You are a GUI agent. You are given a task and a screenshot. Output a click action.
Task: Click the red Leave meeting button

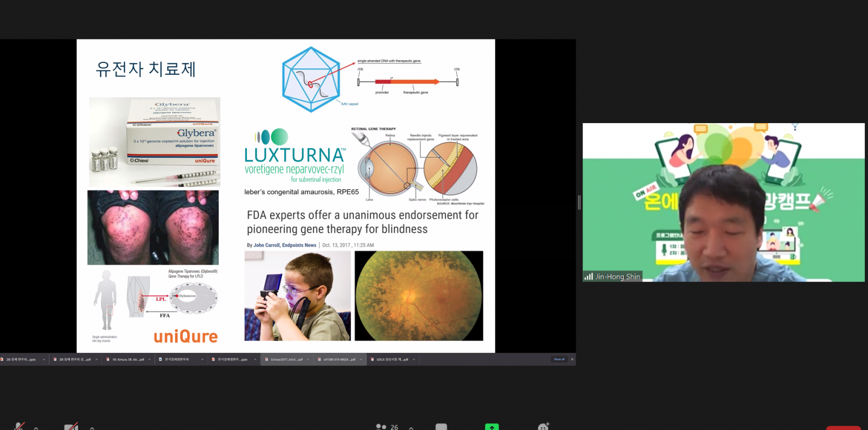(x=843, y=428)
